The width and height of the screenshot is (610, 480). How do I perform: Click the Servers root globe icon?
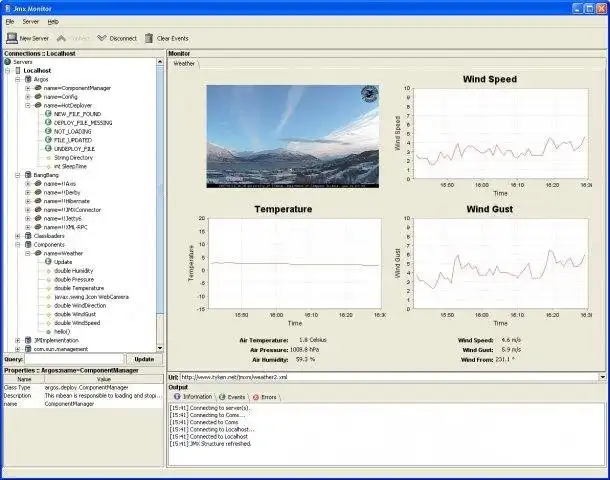[9, 62]
